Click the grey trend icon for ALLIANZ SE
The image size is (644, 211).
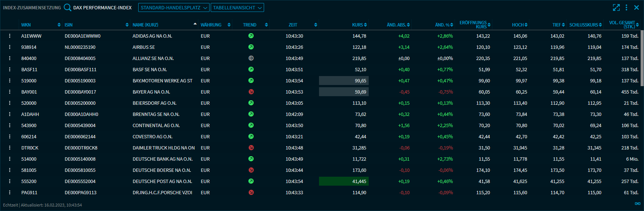[251, 59]
